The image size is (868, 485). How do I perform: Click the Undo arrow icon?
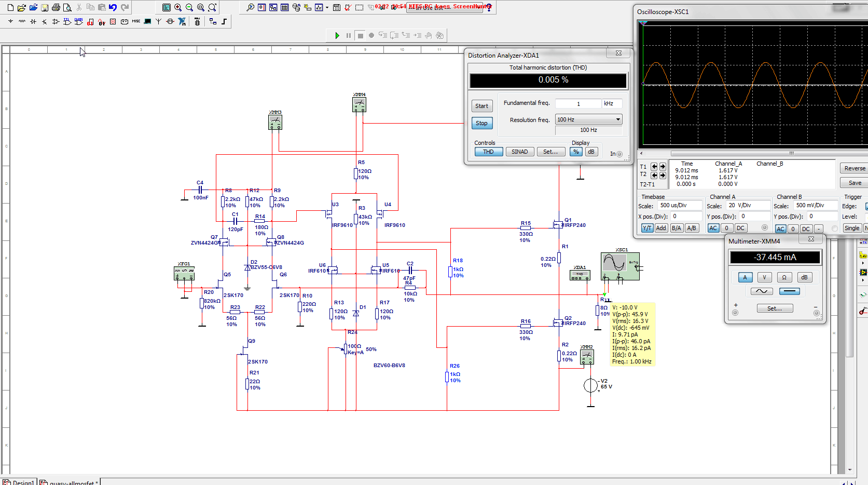point(113,8)
